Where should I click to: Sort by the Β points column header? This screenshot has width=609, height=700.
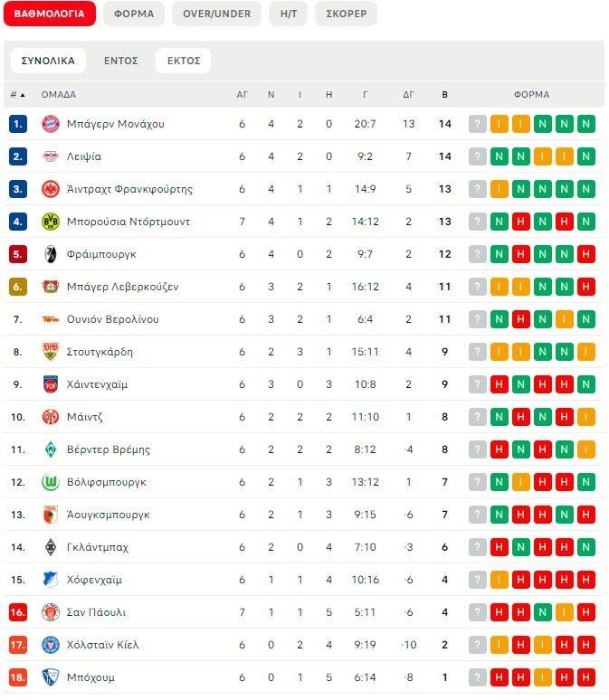(x=444, y=94)
